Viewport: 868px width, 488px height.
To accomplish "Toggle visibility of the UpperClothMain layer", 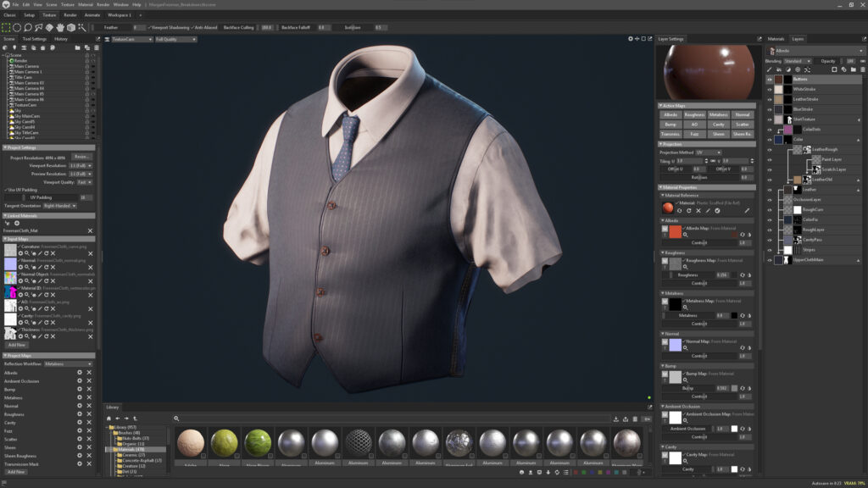I will pyautogui.click(x=770, y=260).
